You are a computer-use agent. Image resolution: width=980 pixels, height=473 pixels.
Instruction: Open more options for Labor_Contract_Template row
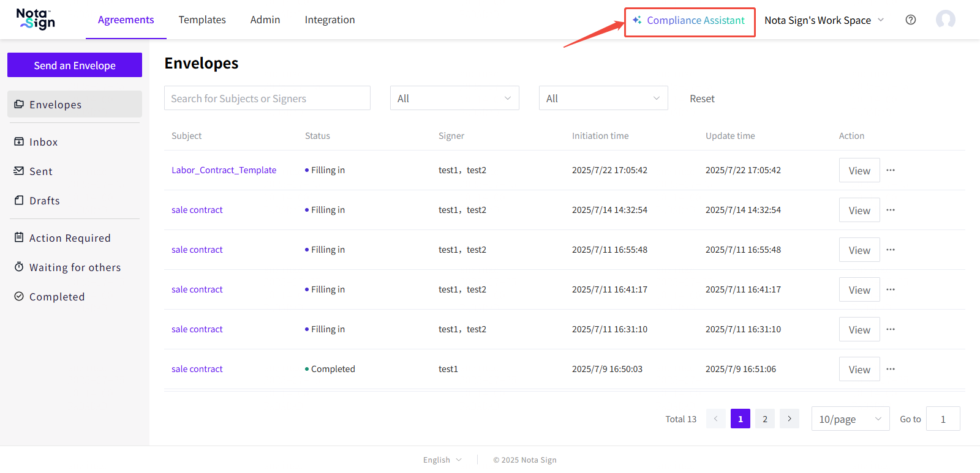coord(891,170)
